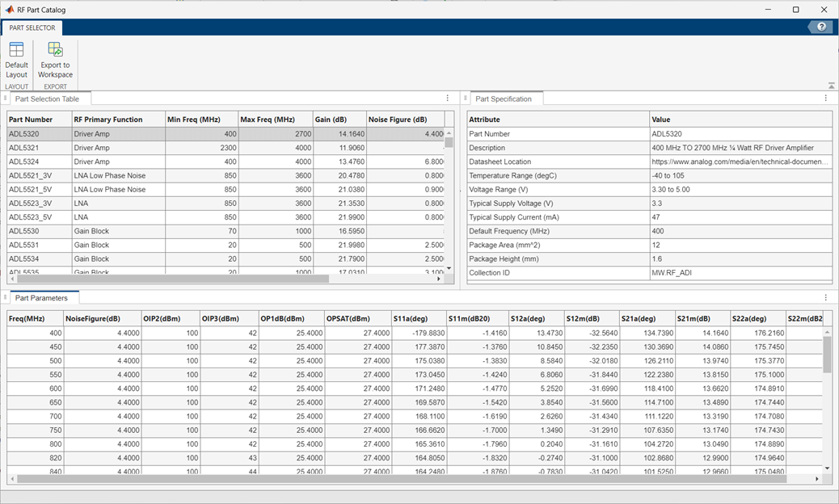Click the parameters table vertical scrollbar thumb
The width and height of the screenshot is (839, 504).
point(827,354)
